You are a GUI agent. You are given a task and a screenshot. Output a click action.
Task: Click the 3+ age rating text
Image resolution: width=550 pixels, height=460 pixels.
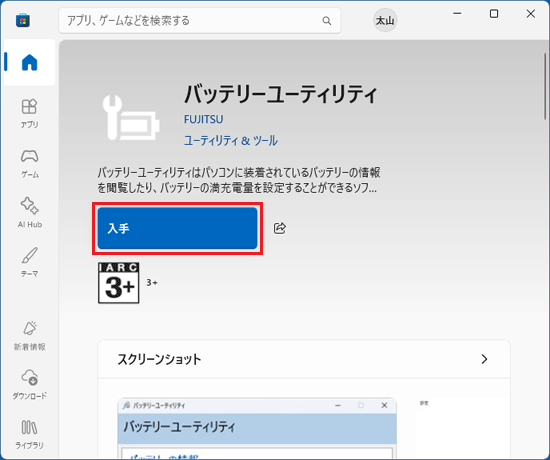[x=152, y=282]
